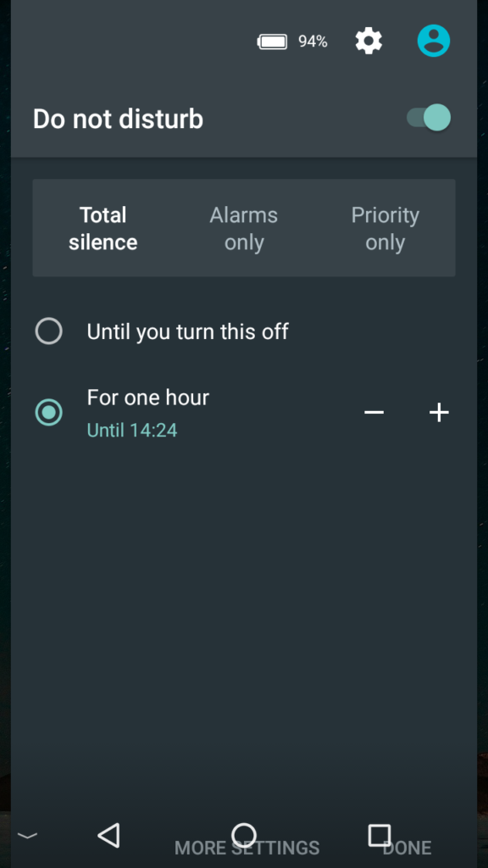Image resolution: width=488 pixels, height=868 pixels.
Task: Tap the DONE button
Action: (x=408, y=848)
